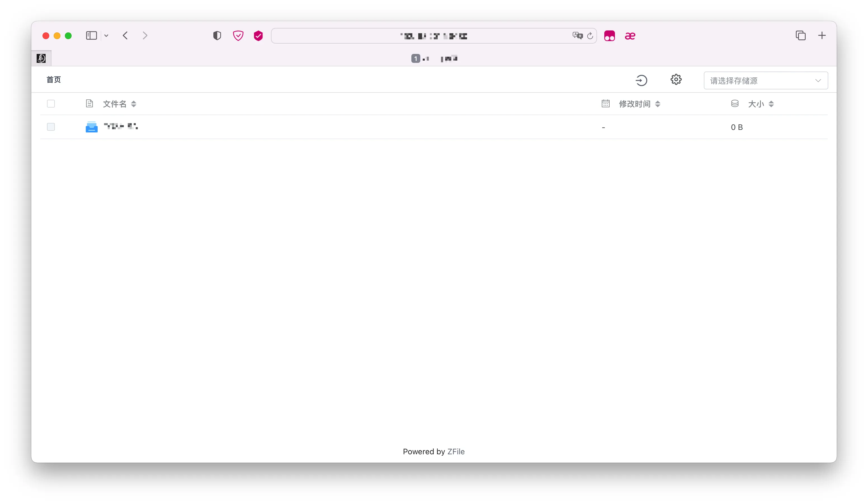Go back to the previous page
868x504 pixels.
pos(125,36)
